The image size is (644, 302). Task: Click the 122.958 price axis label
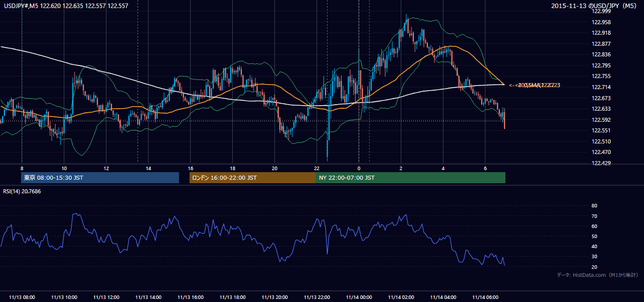pos(602,22)
